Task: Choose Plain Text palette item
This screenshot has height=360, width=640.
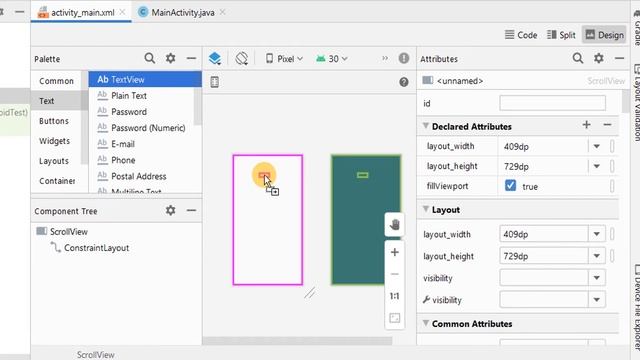Action: tap(141, 96)
